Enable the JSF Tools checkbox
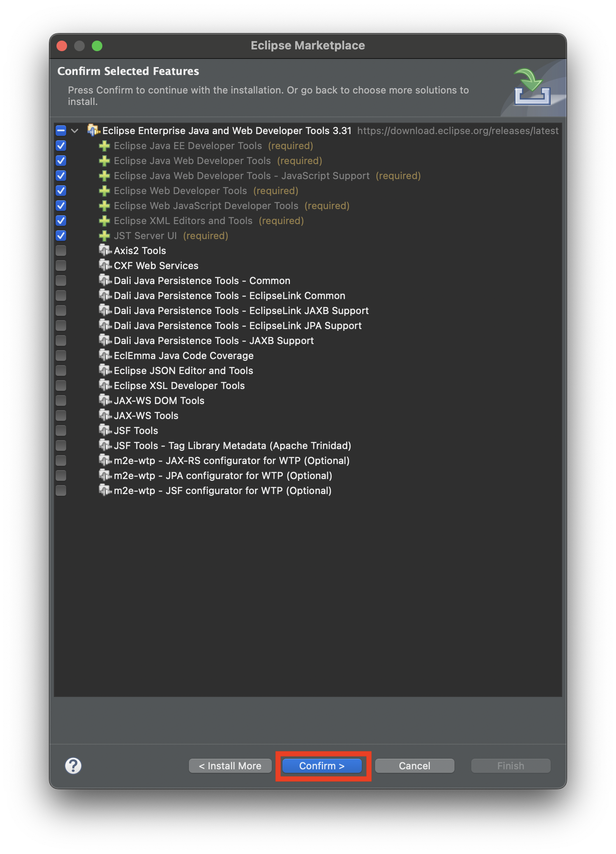Viewport: 616px width, 854px height. click(61, 431)
